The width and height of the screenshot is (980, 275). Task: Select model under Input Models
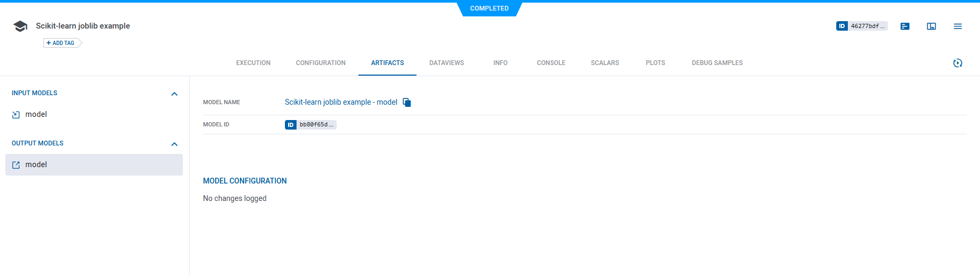click(x=36, y=114)
